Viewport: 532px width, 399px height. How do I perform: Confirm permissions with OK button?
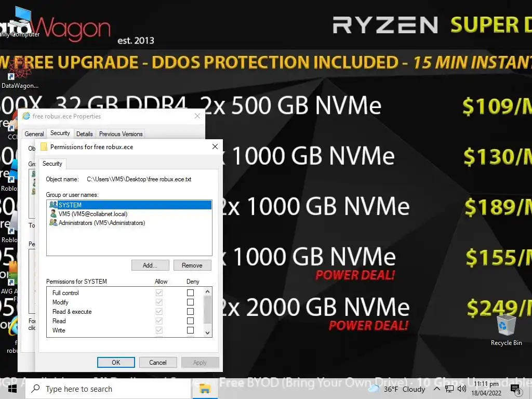[116, 362]
